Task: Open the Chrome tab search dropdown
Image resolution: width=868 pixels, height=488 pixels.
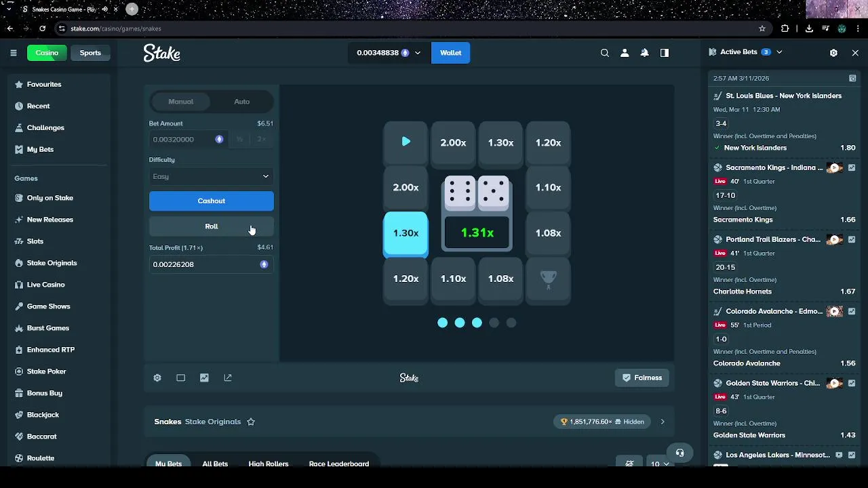Action: (9, 9)
